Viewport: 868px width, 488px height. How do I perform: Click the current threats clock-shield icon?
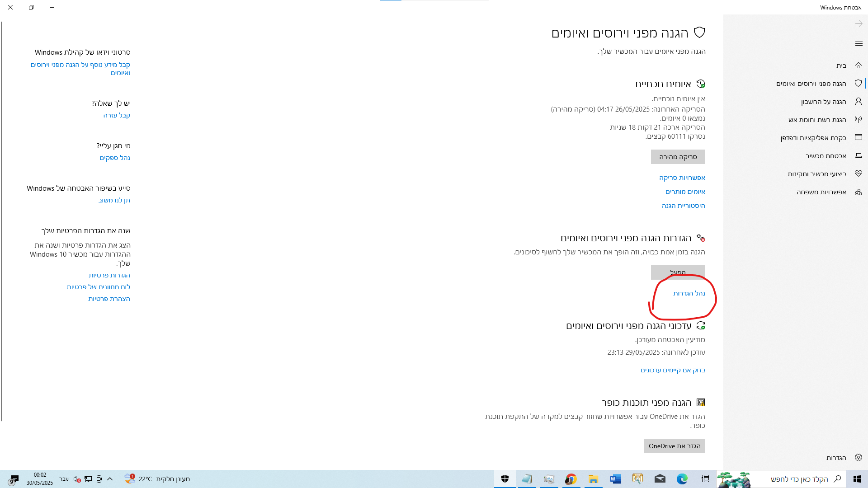[701, 84]
